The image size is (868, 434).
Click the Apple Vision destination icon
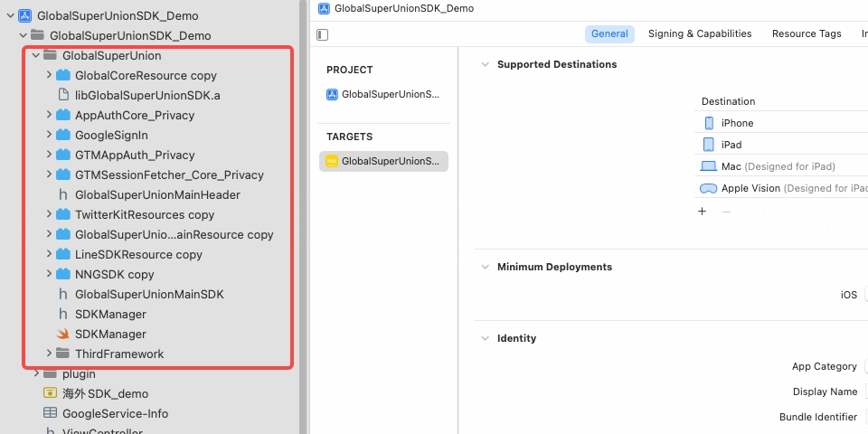(x=708, y=188)
